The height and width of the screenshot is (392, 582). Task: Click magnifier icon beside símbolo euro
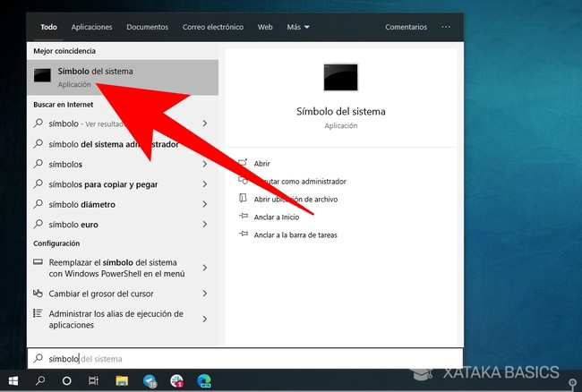tap(39, 224)
